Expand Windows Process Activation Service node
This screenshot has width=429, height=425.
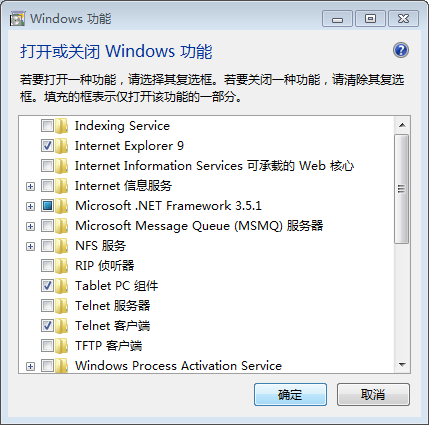click(30, 366)
